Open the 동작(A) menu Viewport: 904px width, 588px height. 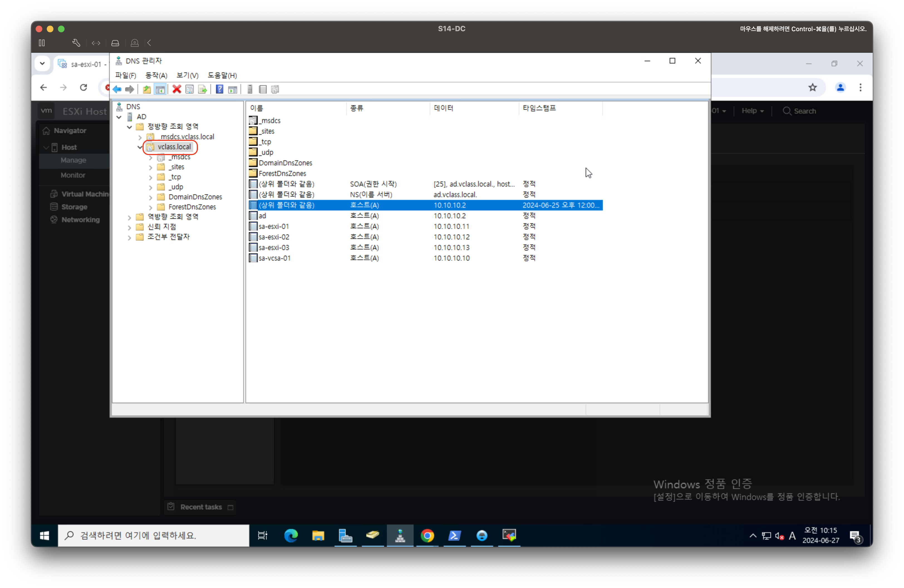156,75
